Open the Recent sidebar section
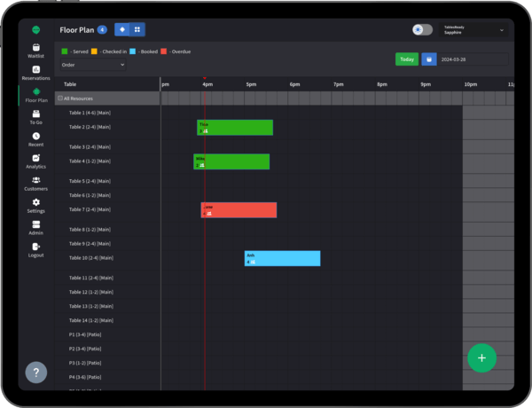The image size is (532, 408). [36, 139]
